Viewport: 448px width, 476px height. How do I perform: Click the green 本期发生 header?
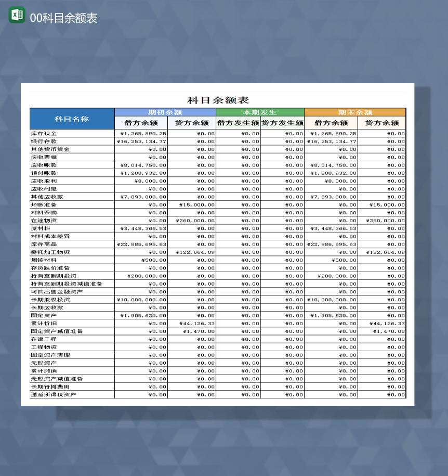point(261,112)
